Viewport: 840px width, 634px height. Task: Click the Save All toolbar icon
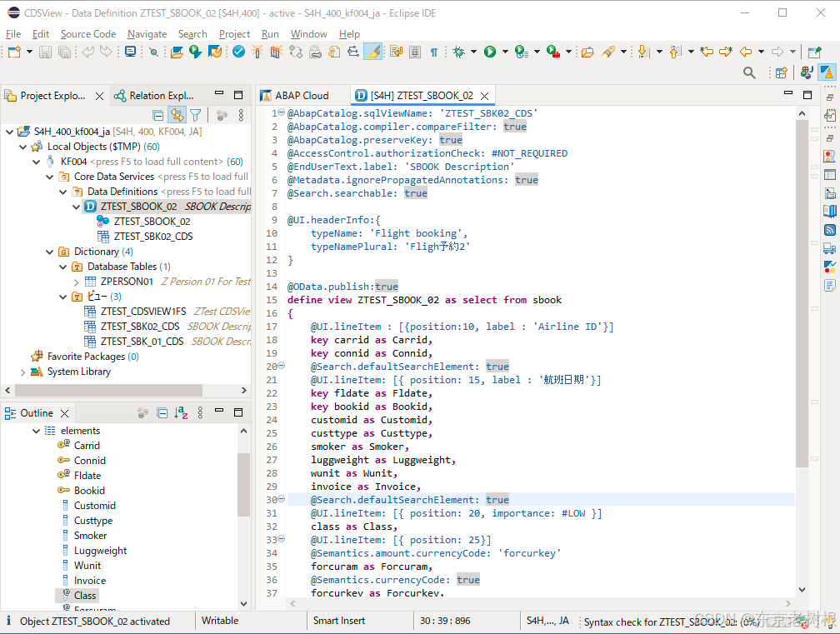tap(64, 52)
